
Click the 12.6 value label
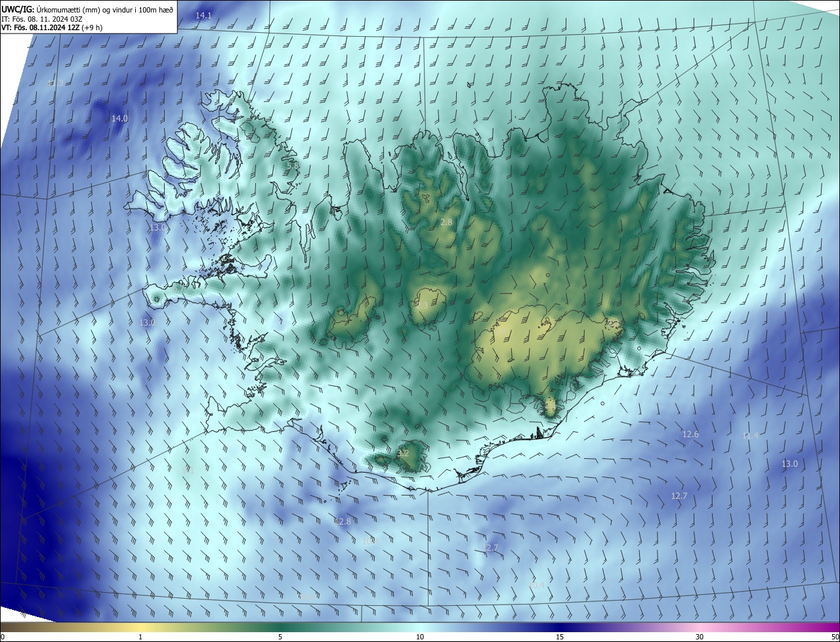click(x=690, y=435)
